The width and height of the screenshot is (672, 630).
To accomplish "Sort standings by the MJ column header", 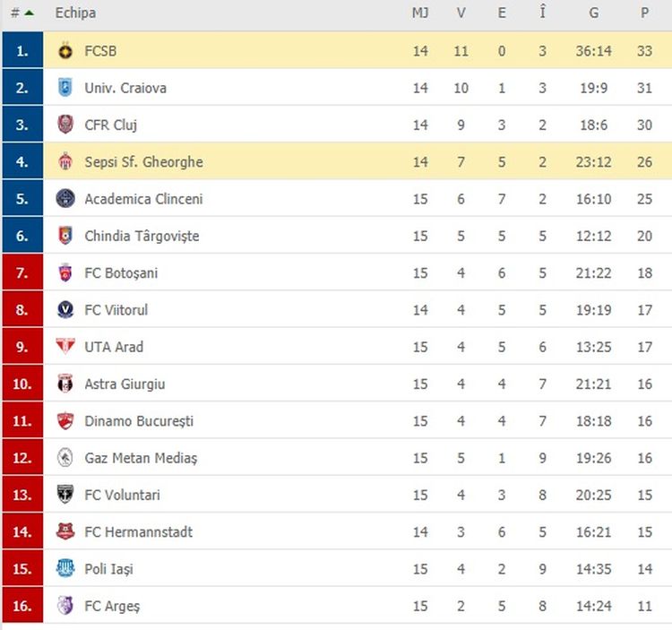I will pos(420,13).
